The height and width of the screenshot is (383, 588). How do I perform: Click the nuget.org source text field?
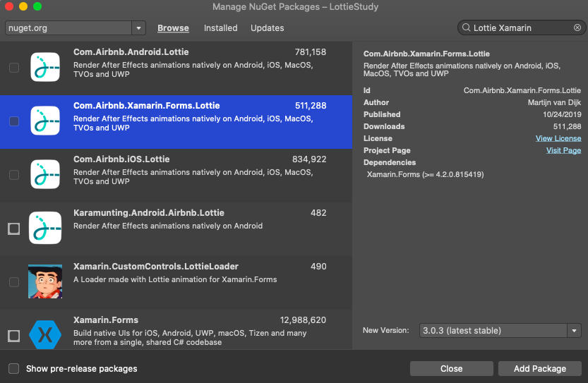(x=68, y=28)
